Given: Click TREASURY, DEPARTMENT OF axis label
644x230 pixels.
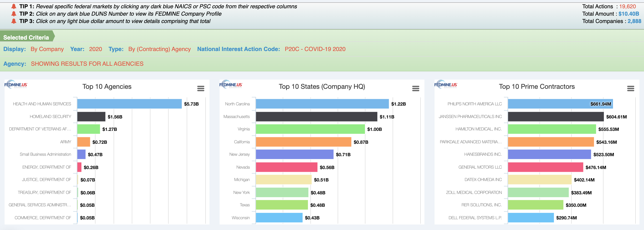Looking at the screenshot, I should [45, 193].
